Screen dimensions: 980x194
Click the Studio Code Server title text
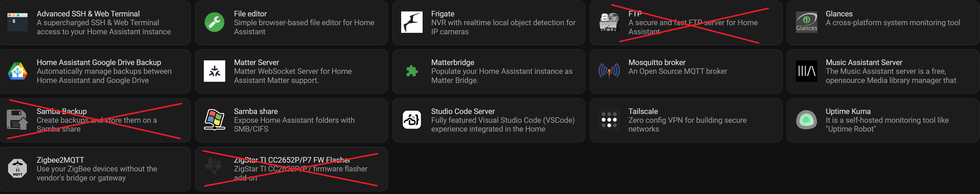click(x=463, y=111)
